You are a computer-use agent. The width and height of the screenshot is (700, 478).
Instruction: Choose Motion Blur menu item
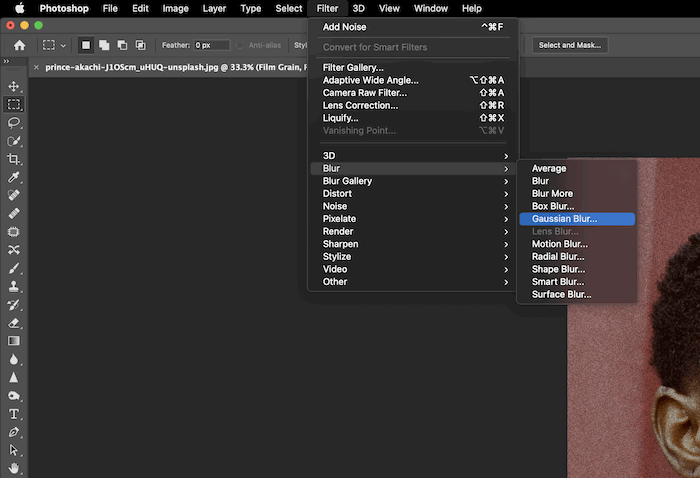click(x=577, y=244)
